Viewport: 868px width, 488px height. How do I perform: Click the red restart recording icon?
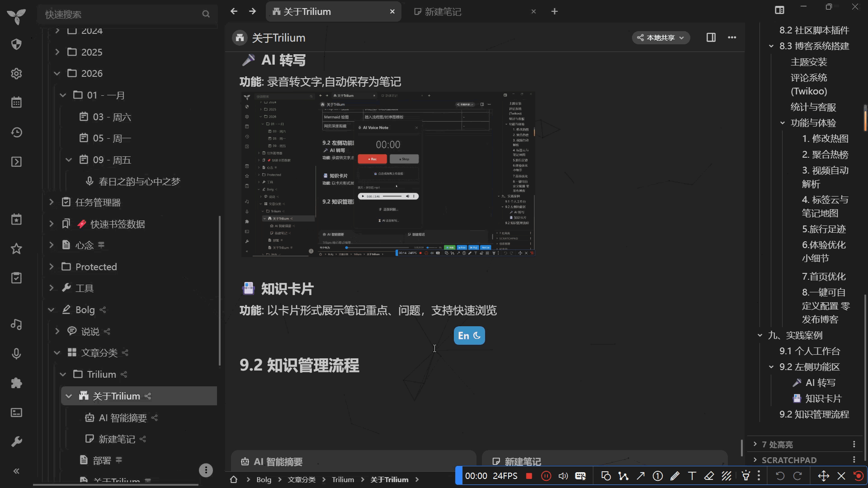tap(858, 476)
